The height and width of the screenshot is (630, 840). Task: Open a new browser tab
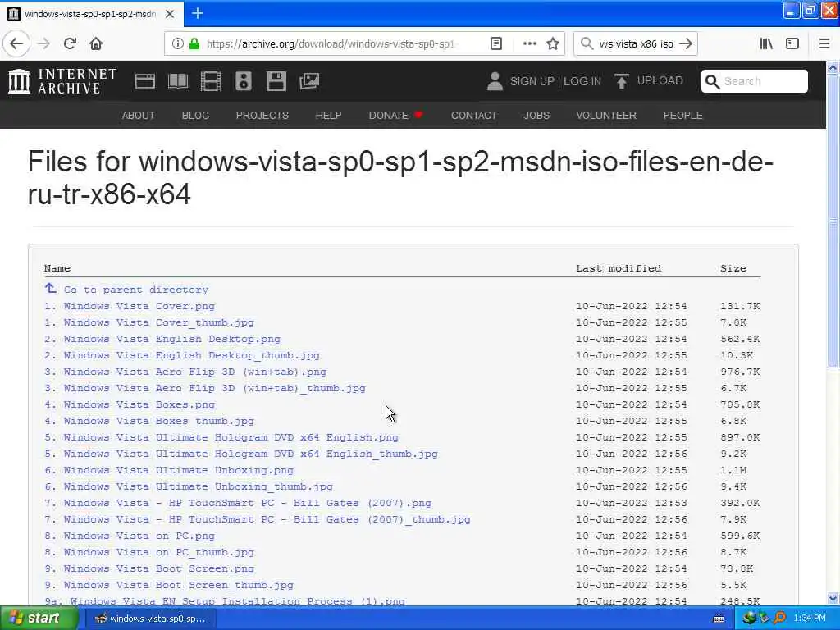[x=198, y=13]
